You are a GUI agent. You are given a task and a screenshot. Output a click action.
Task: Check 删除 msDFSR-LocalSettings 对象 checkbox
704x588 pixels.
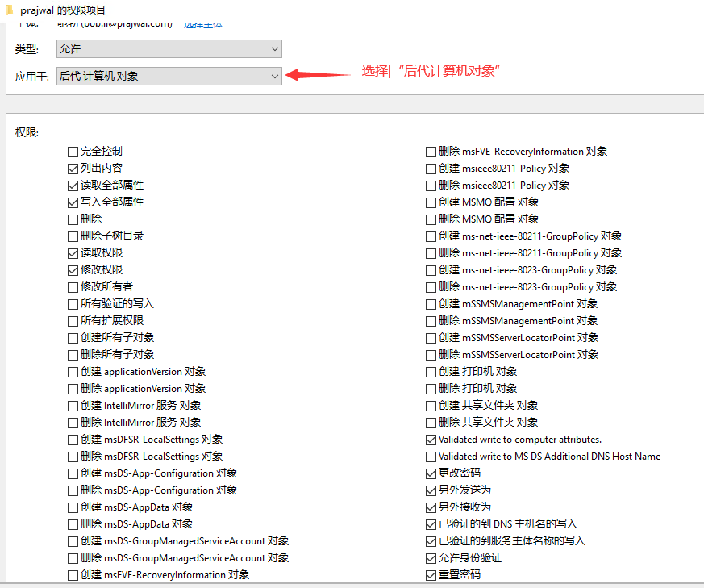(73, 457)
